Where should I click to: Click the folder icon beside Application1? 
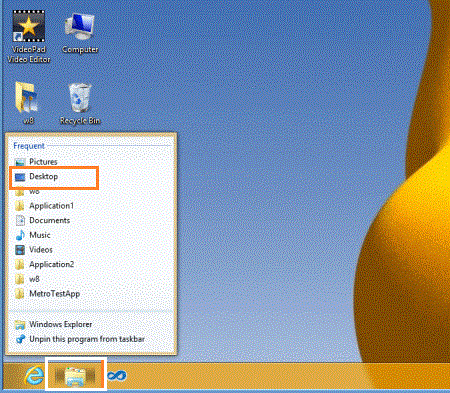pos(20,206)
